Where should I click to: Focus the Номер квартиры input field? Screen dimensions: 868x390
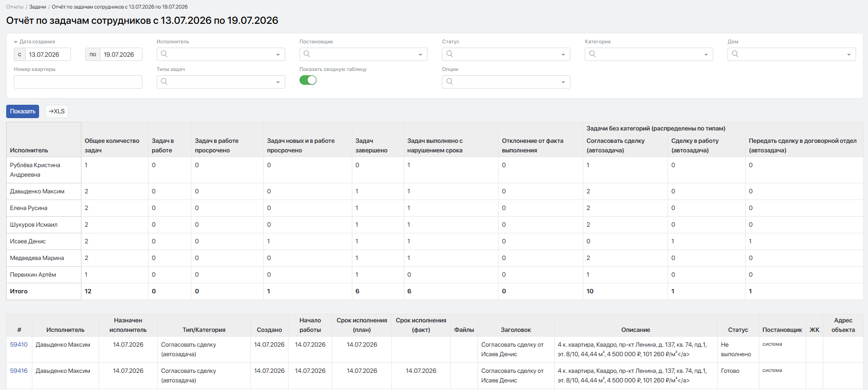(78, 82)
